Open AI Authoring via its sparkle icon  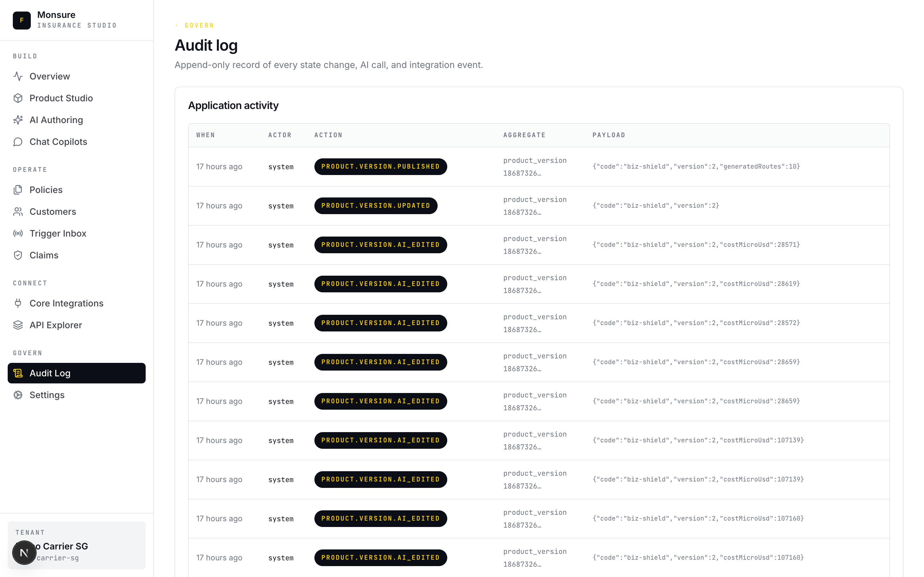pos(18,120)
